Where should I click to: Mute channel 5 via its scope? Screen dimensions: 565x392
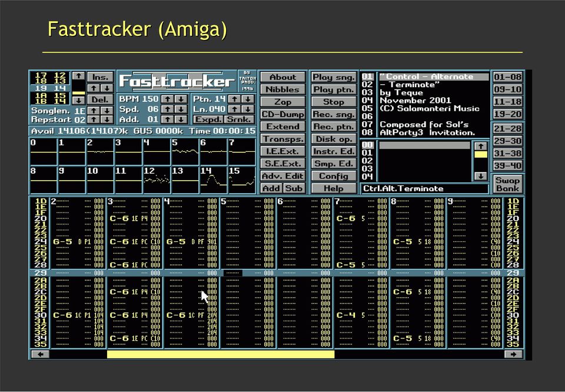tap(185, 152)
